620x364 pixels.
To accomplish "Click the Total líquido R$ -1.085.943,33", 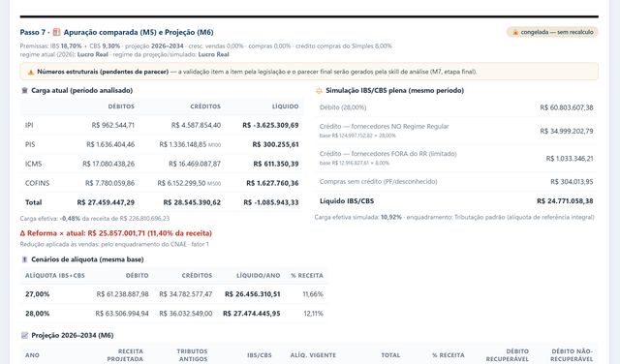I will (271, 202).
